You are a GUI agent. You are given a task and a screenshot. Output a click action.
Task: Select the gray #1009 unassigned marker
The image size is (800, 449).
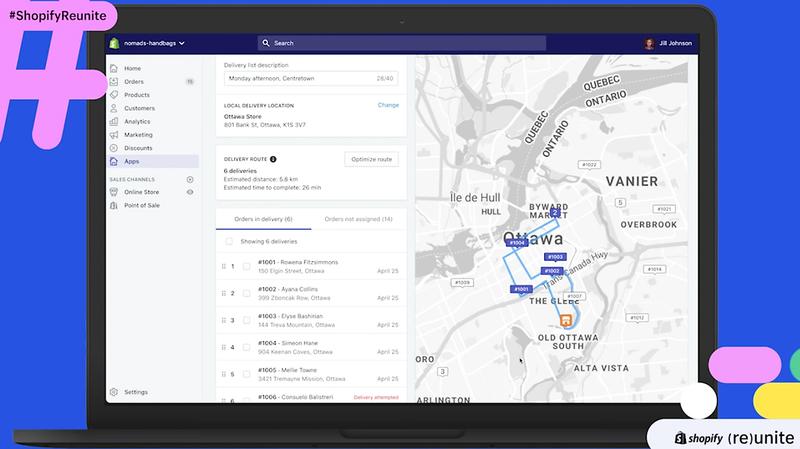click(x=462, y=283)
